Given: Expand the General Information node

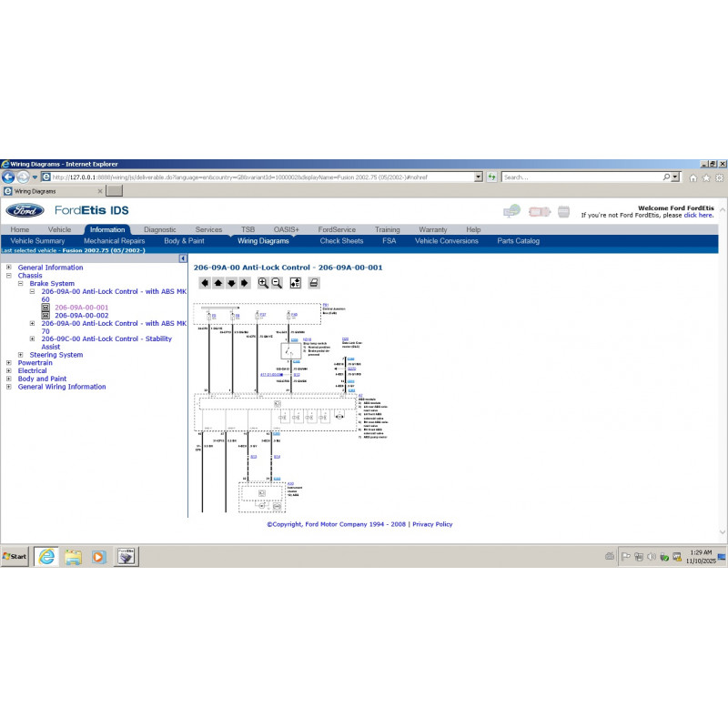Looking at the screenshot, I should click(x=9, y=268).
